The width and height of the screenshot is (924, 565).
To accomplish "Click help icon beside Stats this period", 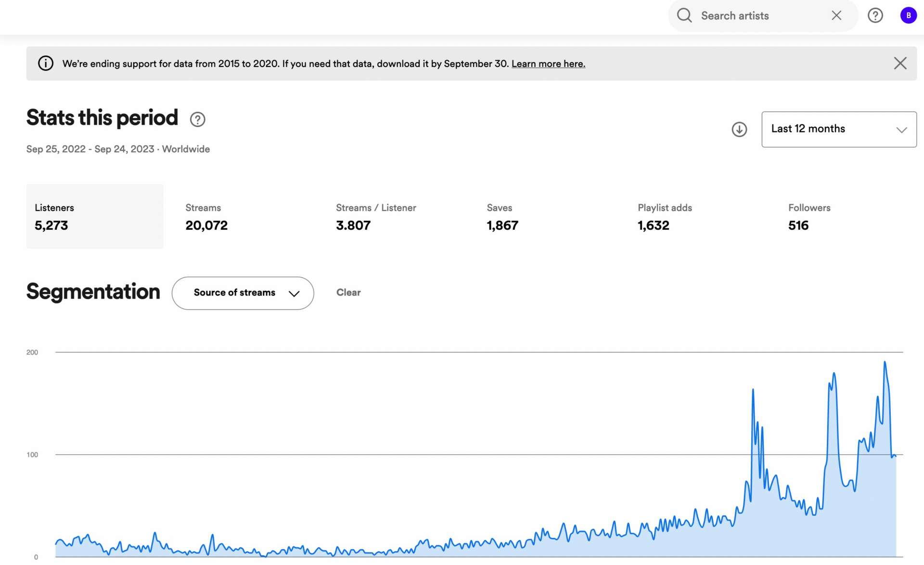I will click(x=197, y=119).
